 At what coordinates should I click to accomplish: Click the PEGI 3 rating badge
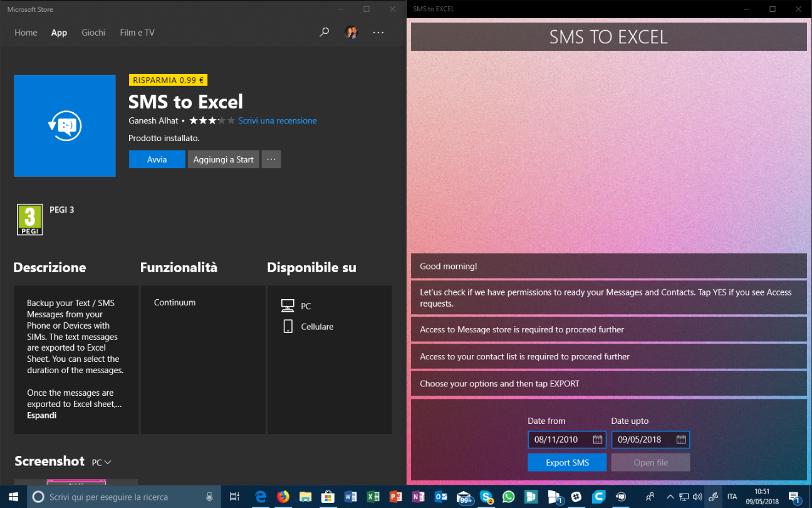(x=29, y=220)
